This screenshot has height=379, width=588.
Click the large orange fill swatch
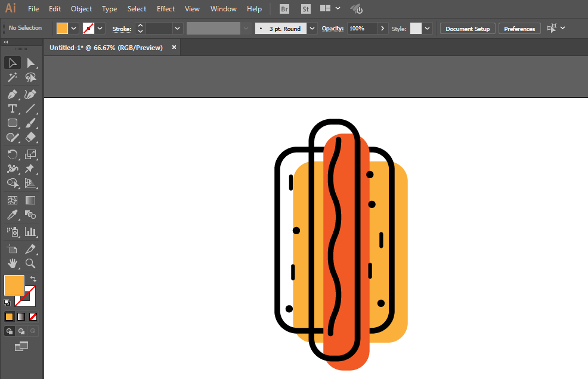(14, 285)
